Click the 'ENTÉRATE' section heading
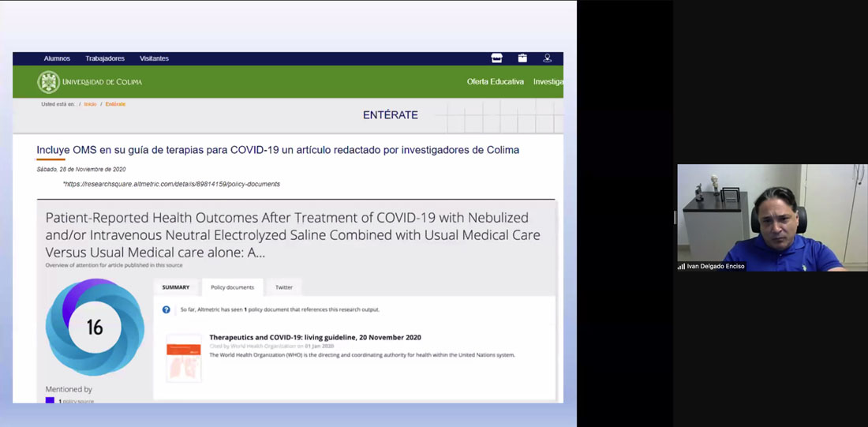The height and width of the screenshot is (427, 868). pos(391,115)
